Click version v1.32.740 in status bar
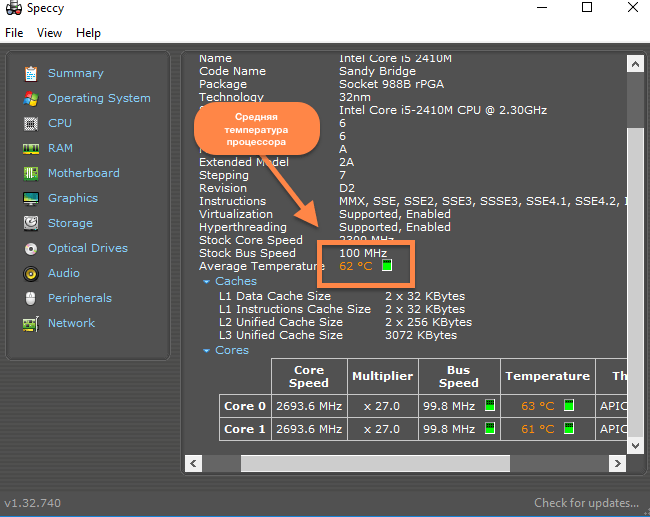The image size is (650, 517). pos(33,503)
